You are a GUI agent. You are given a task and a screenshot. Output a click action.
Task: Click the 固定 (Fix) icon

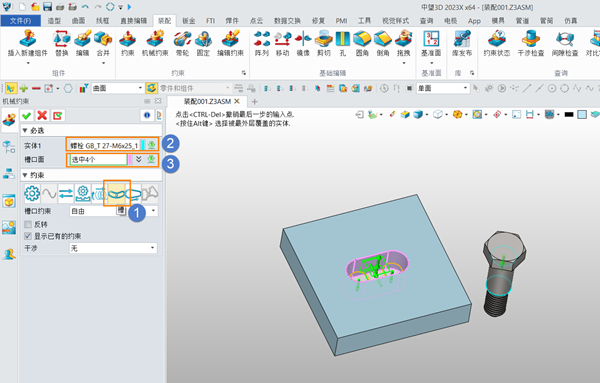[x=203, y=39]
